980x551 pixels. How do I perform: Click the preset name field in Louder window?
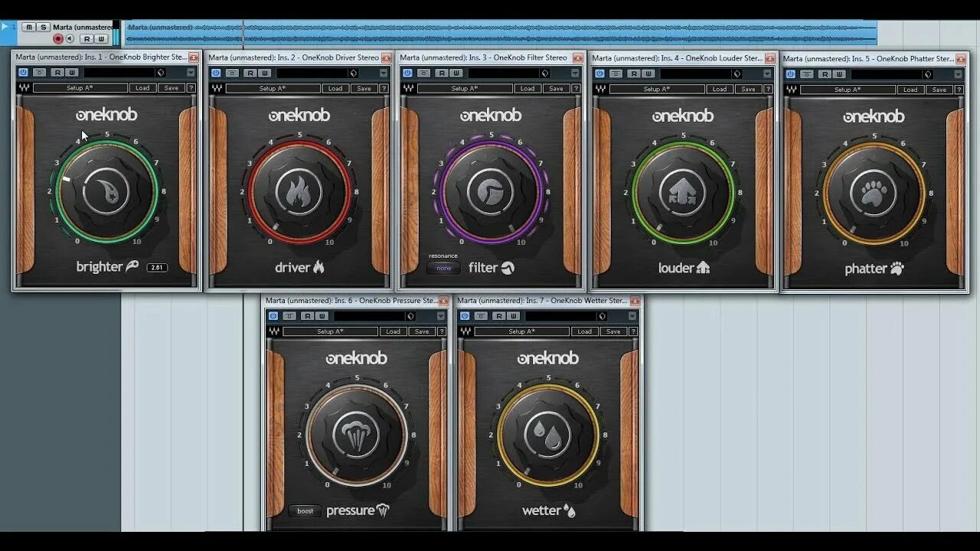[x=694, y=73]
